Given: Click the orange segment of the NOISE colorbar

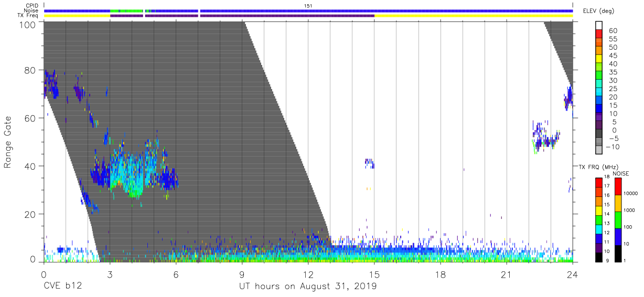Looking at the screenshot, I should point(618,203).
